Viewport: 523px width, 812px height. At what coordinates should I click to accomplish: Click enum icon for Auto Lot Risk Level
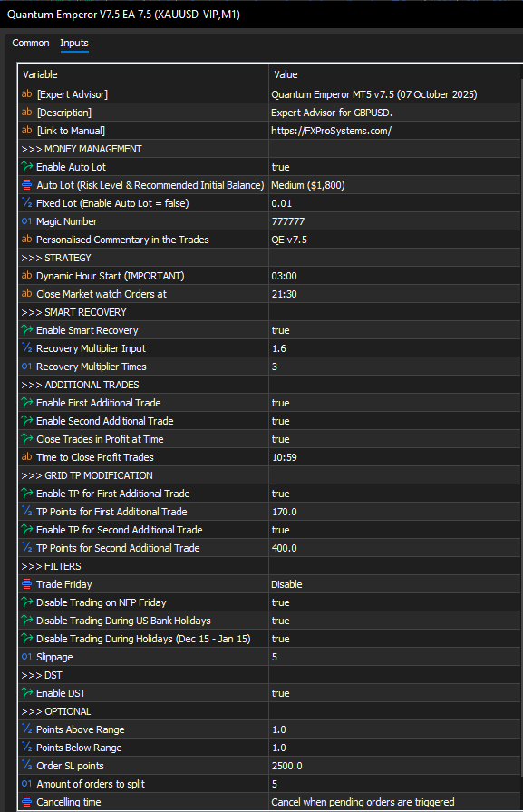click(x=27, y=185)
